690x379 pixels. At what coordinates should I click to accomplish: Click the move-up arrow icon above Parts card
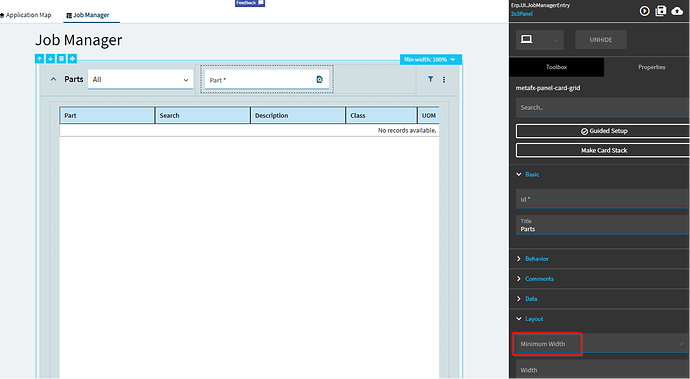(40, 58)
